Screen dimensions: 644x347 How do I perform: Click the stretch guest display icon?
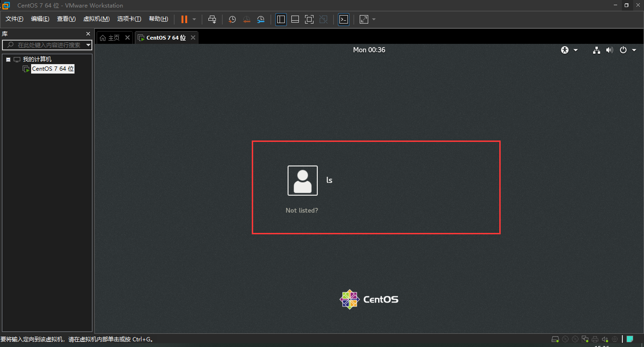click(364, 19)
